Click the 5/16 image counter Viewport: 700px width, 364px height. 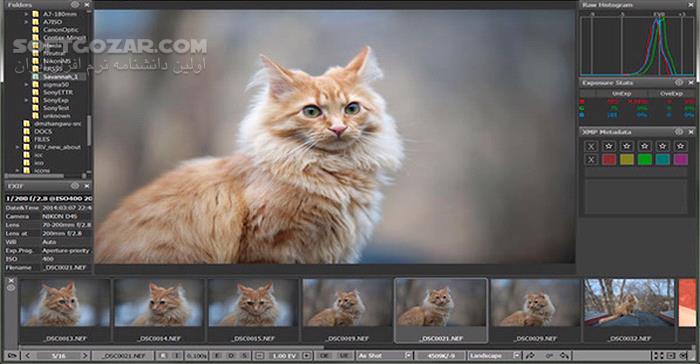click(58, 356)
